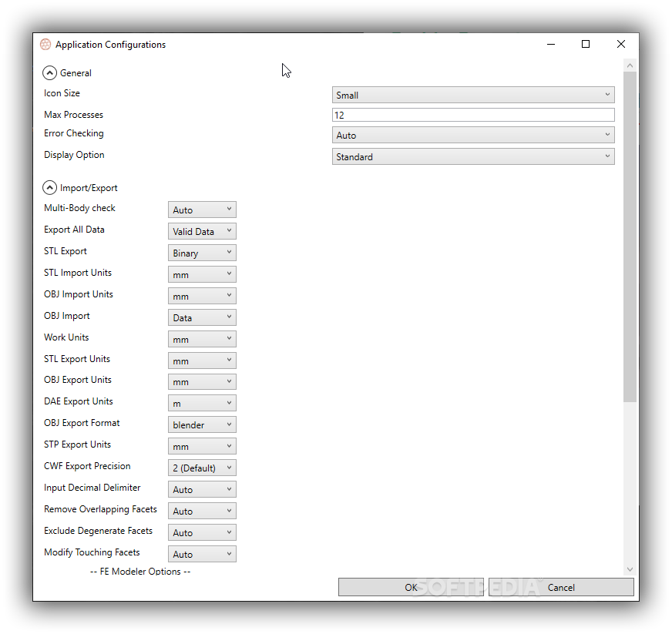This screenshot has height=634, width=672.
Task: Open the OBJ Export Format dropdown
Action: (202, 424)
